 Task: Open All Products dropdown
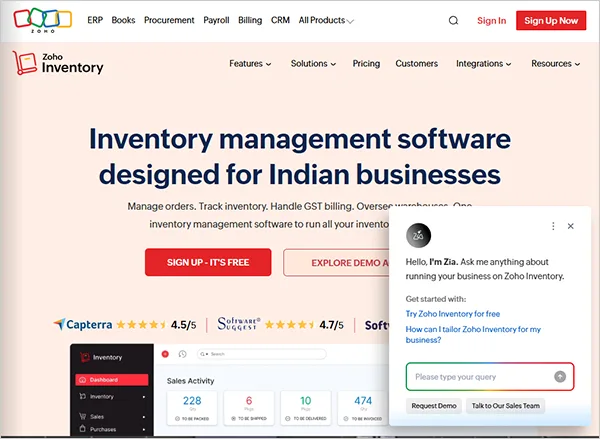pyautogui.click(x=326, y=20)
